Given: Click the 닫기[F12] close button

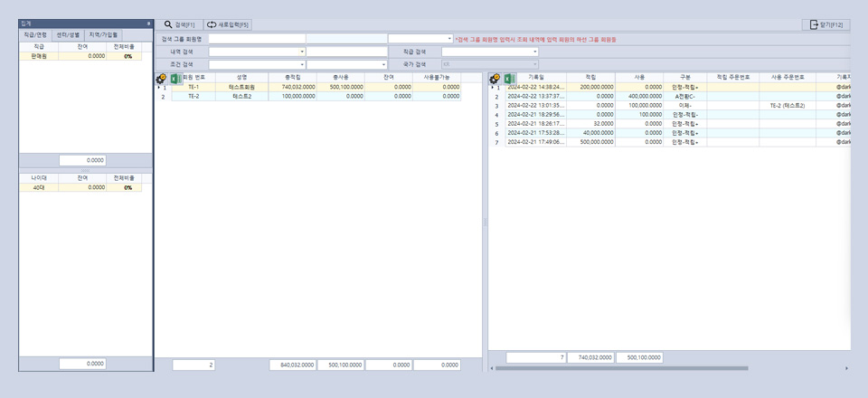Looking at the screenshot, I should pyautogui.click(x=825, y=24).
